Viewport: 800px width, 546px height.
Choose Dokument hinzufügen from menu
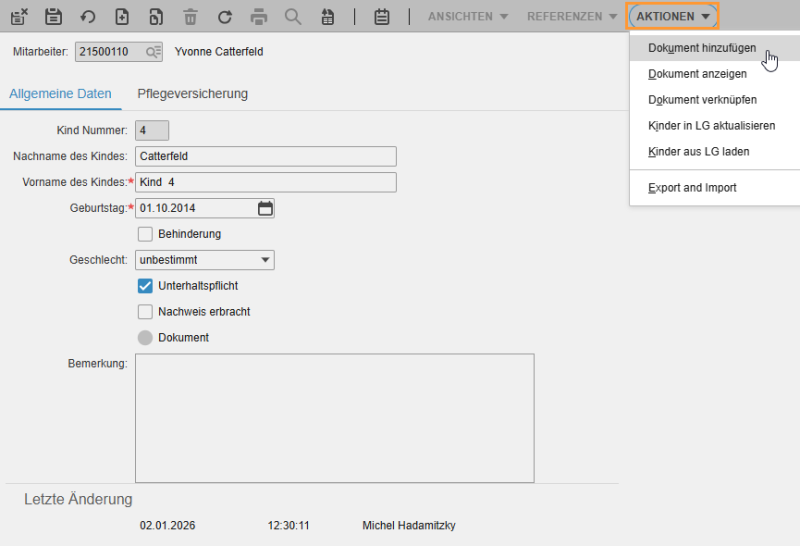(x=715, y=48)
